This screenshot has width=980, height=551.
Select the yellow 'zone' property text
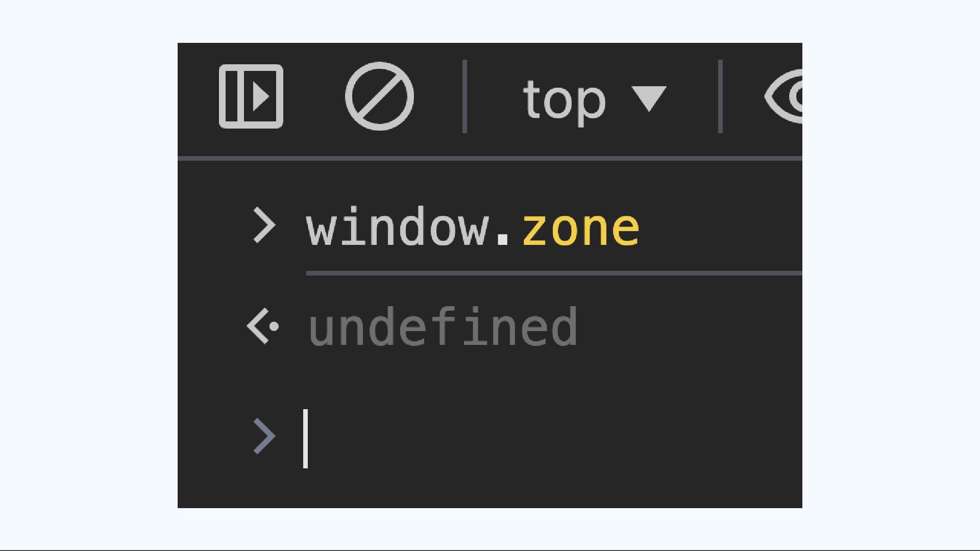tap(581, 228)
